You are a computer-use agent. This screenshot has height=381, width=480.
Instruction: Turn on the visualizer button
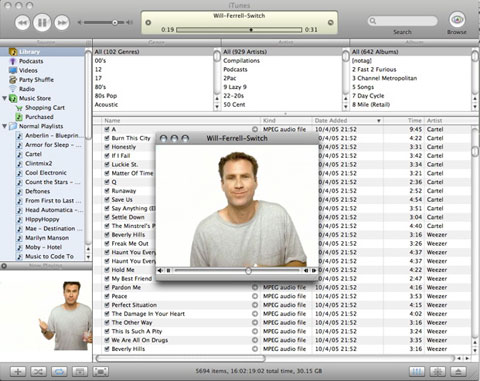point(438,371)
